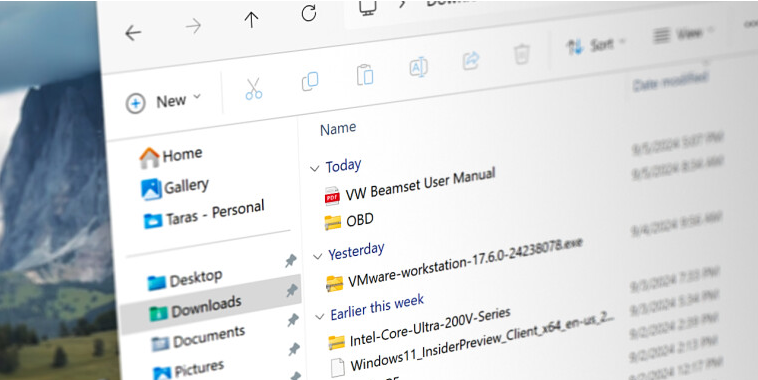Screen dimensions: 758x380
Task: Select the Windows11_InsiderPreview_Client file
Action: click(473, 344)
